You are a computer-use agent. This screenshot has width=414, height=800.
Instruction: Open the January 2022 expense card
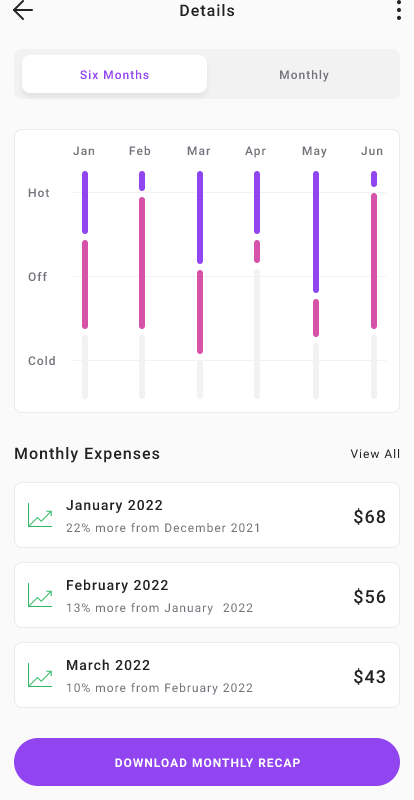(207, 515)
